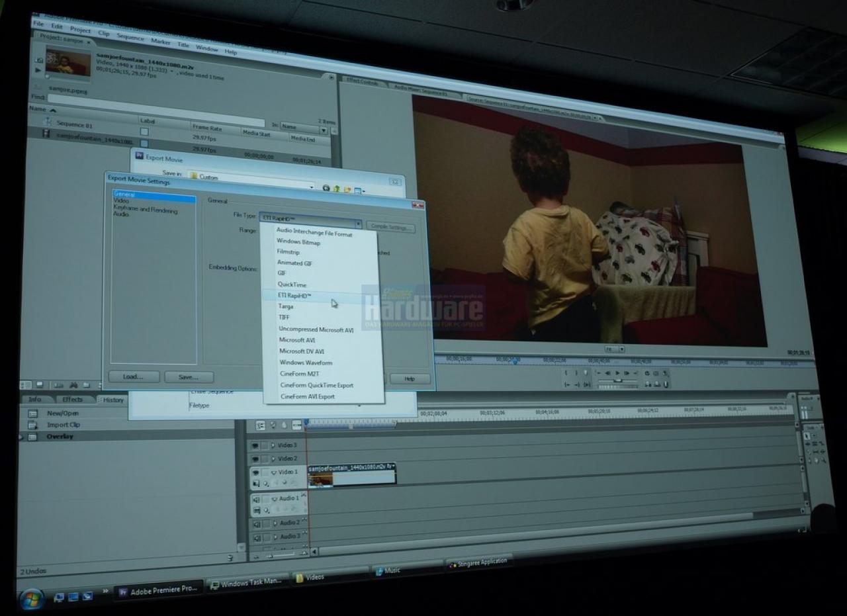
Task: Switch to the Info tab
Action: pyautogui.click(x=35, y=400)
